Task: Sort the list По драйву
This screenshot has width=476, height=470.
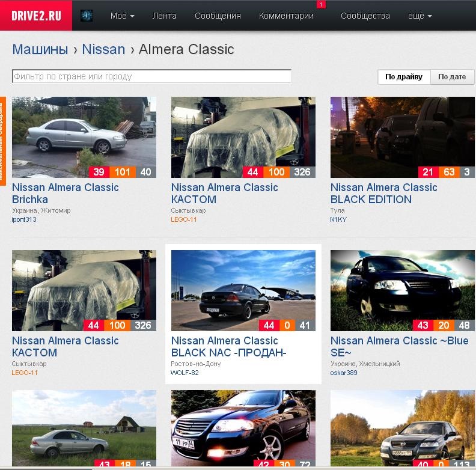Action: pos(404,77)
